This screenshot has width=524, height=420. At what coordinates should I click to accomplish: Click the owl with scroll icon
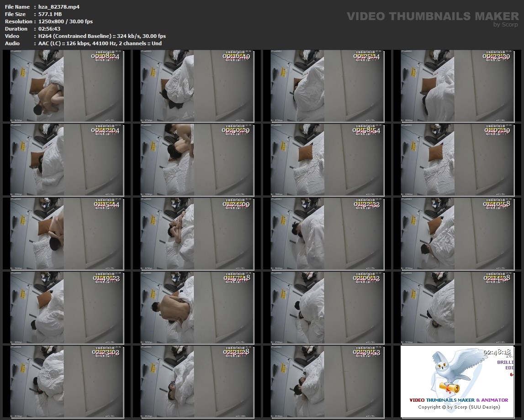point(459,371)
